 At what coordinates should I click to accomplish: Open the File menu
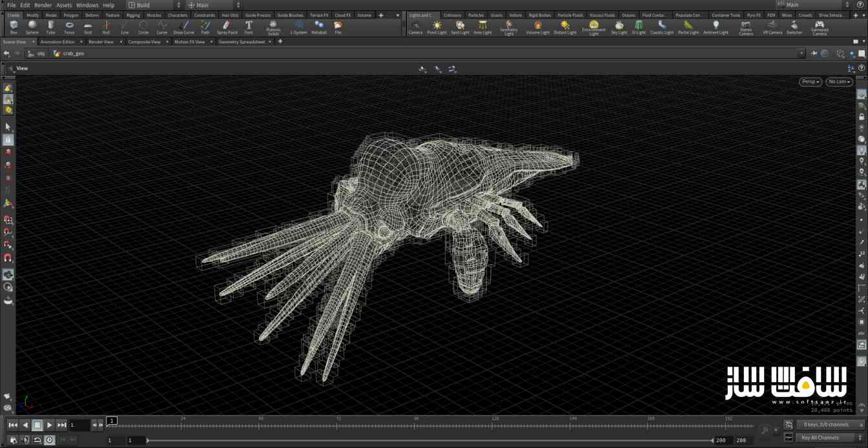[11, 5]
